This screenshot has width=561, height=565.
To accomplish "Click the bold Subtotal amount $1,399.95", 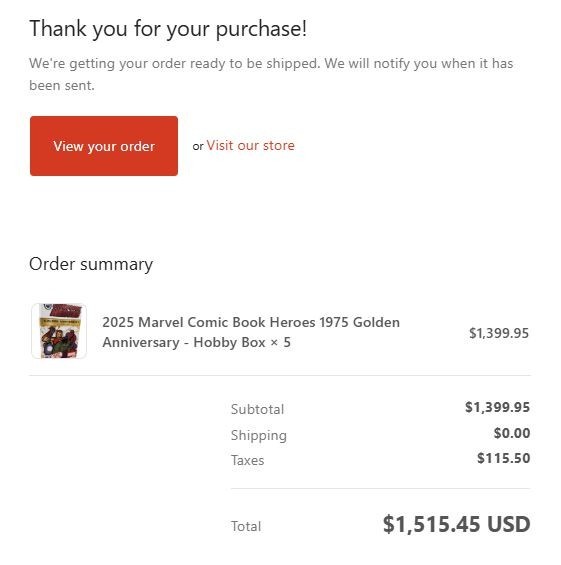I will (x=497, y=407).
